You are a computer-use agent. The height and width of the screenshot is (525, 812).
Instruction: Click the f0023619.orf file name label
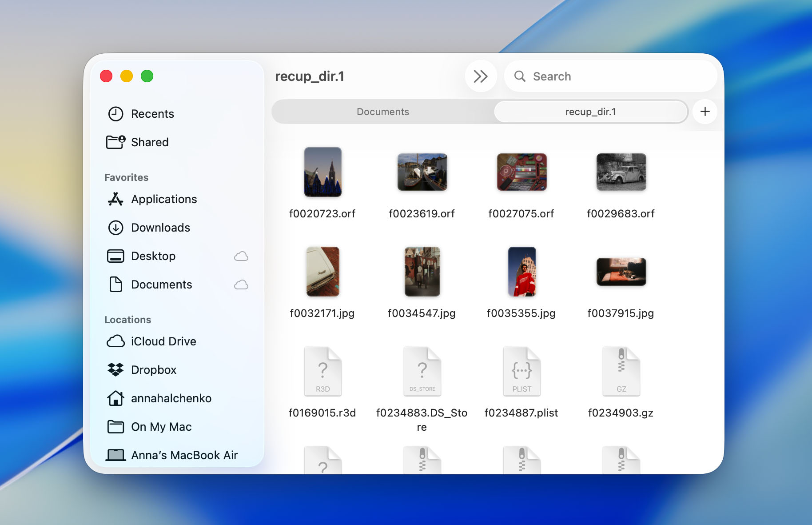coord(422,214)
